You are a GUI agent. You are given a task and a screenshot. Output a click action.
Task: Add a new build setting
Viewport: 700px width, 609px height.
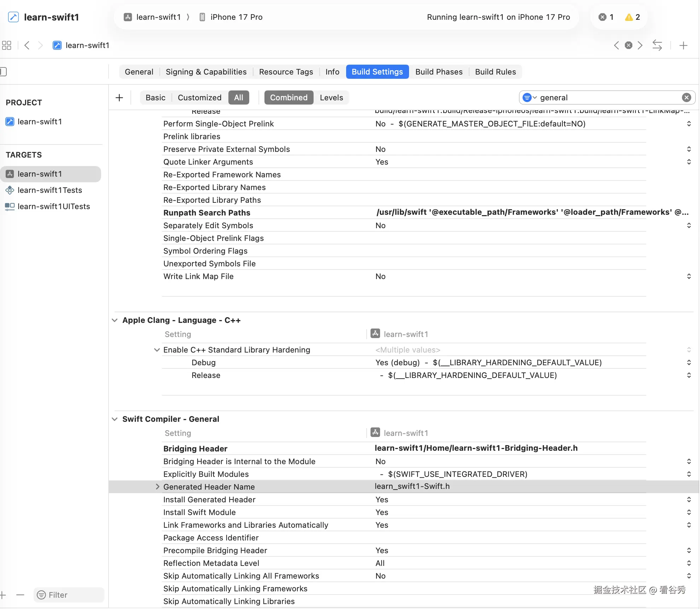[119, 97]
